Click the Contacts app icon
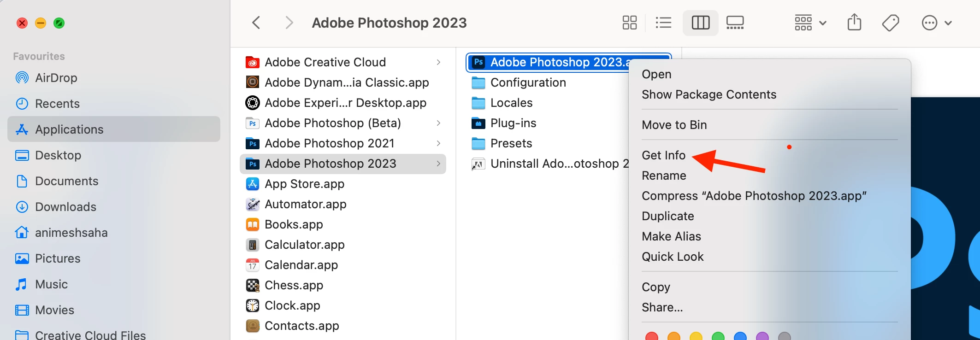 (x=253, y=326)
